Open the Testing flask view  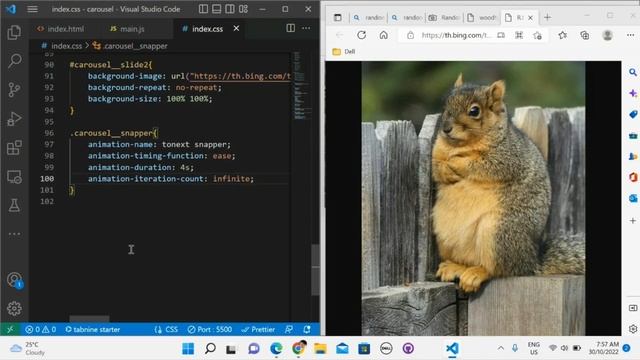tap(14, 205)
